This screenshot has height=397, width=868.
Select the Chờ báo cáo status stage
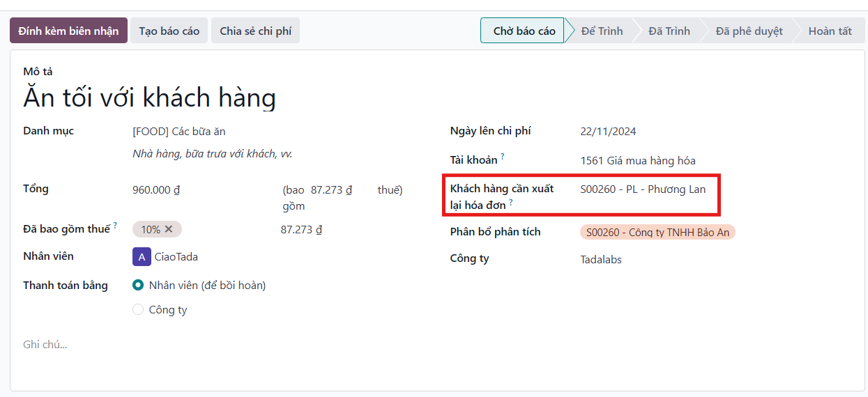pyautogui.click(x=523, y=31)
